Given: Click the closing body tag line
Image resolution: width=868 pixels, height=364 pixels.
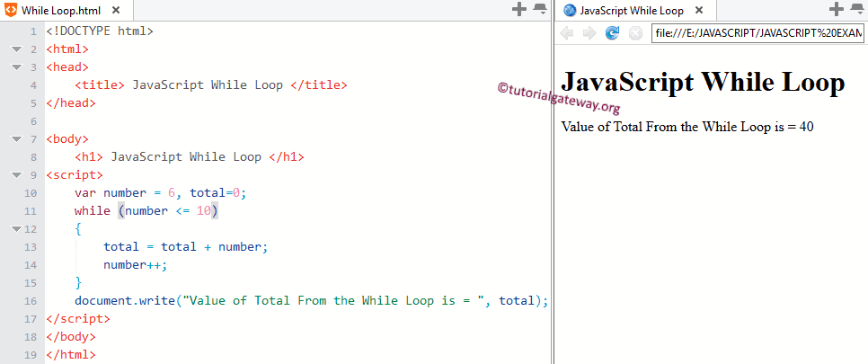Looking at the screenshot, I should 71,337.
